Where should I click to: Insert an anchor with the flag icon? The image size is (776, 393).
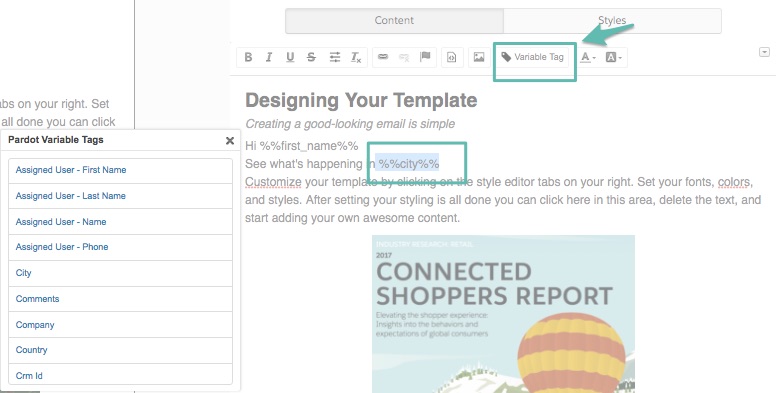point(425,57)
